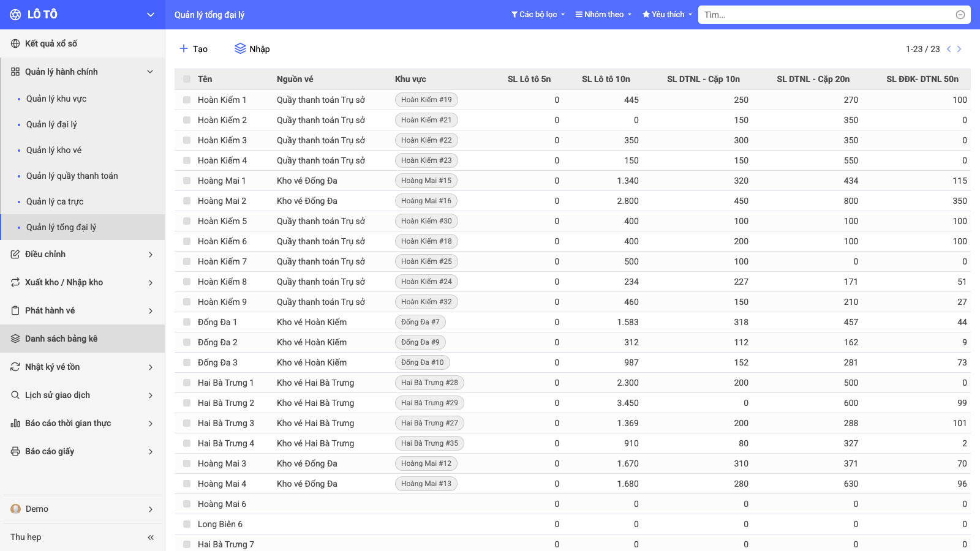The height and width of the screenshot is (551, 980).
Task: Open Quản lý quầy thanh toán menu item
Action: [x=72, y=176]
